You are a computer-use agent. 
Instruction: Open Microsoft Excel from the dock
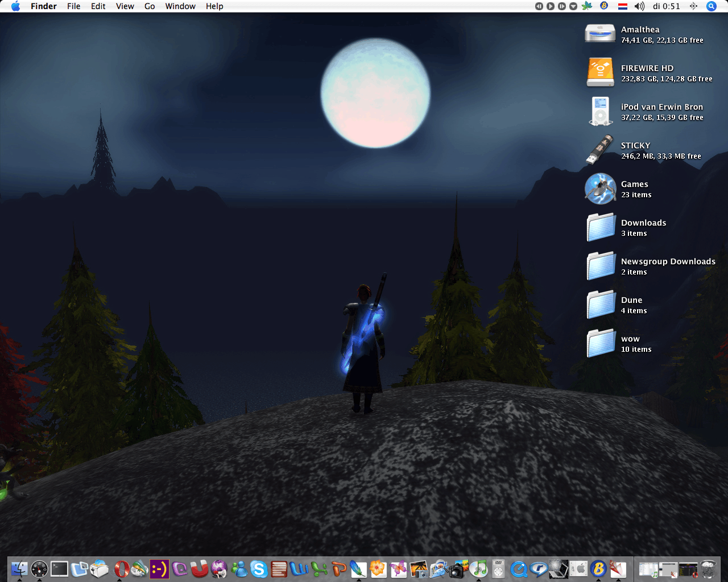coord(318,568)
